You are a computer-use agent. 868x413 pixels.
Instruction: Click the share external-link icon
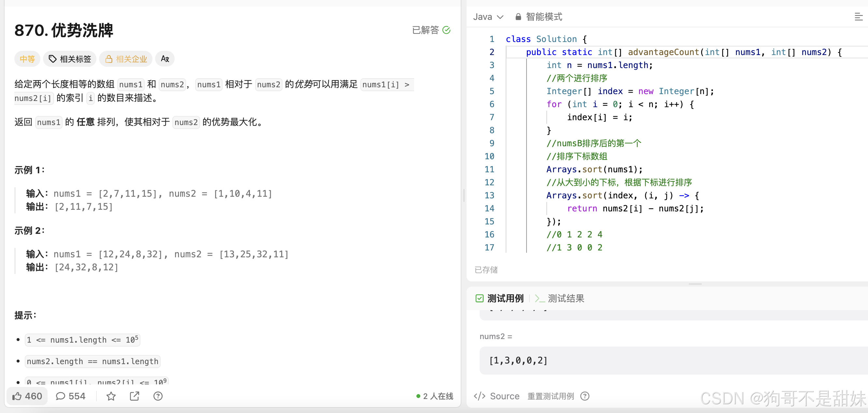click(135, 396)
